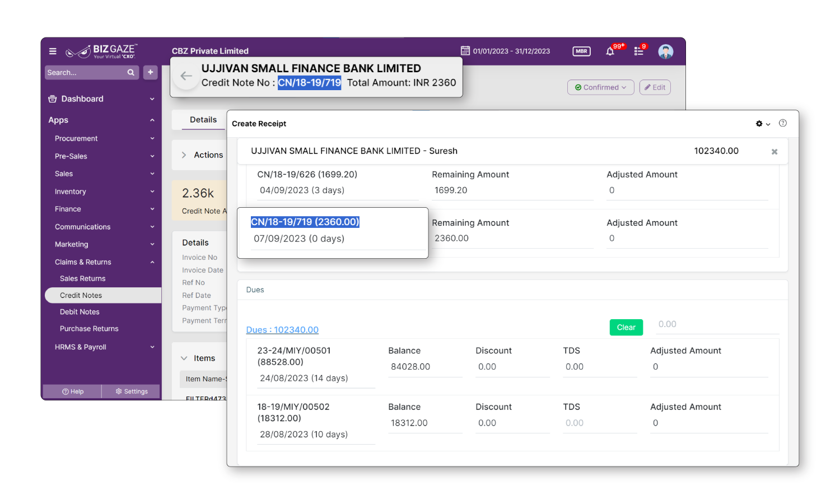This screenshot has height=504, width=840.
Task: Expand the Inventory menu
Action: (152, 192)
